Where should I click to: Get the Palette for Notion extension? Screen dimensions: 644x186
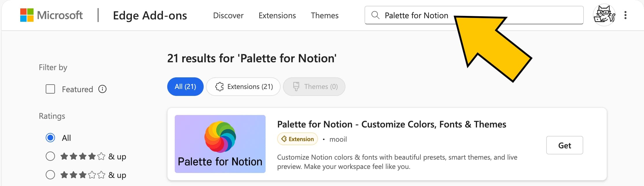[x=564, y=145]
